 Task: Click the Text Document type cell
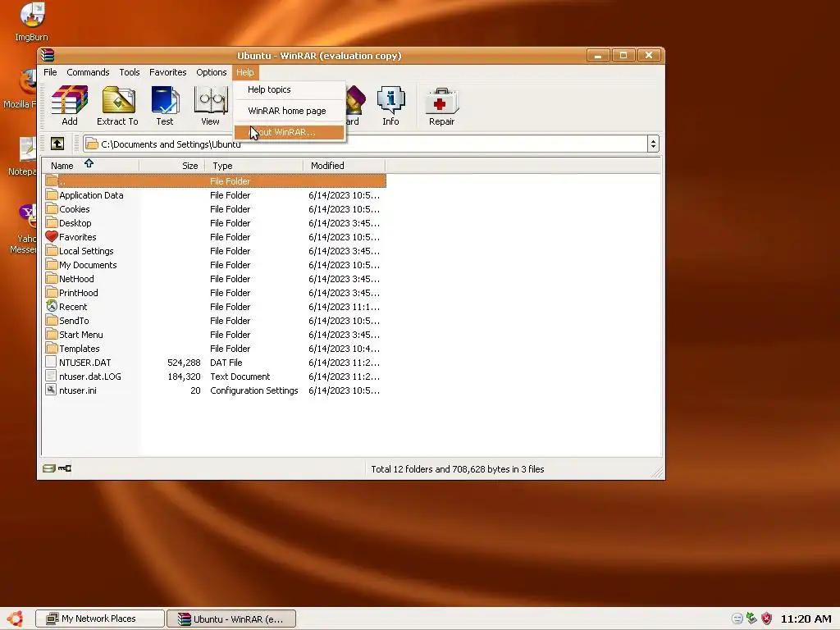240,377
